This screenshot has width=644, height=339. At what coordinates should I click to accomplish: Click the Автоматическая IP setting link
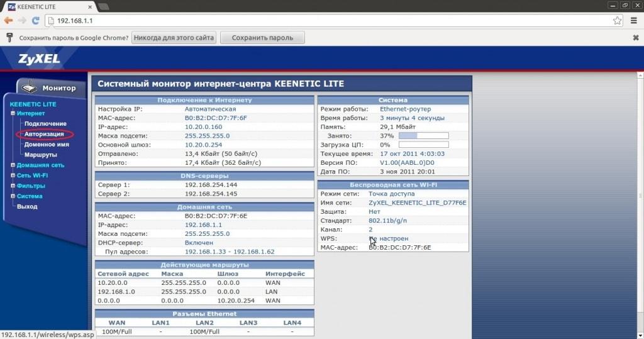click(x=210, y=109)
